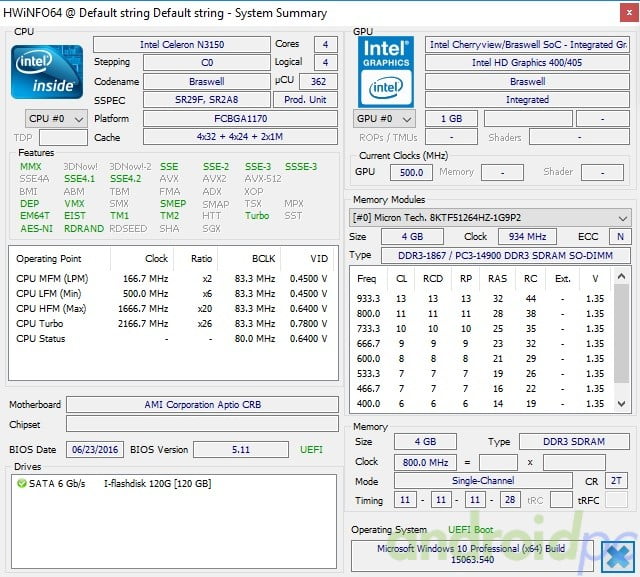Click the Intel Cherryview/Braswell SoC field
Screen dimensions: 640x577
(x=527, y=44)
